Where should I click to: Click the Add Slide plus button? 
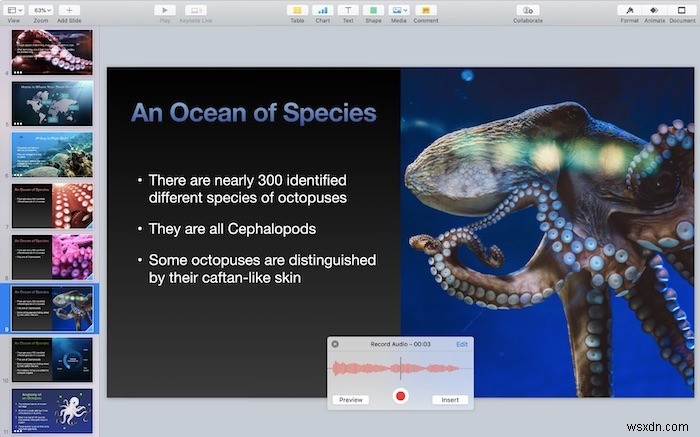[69, 10]
